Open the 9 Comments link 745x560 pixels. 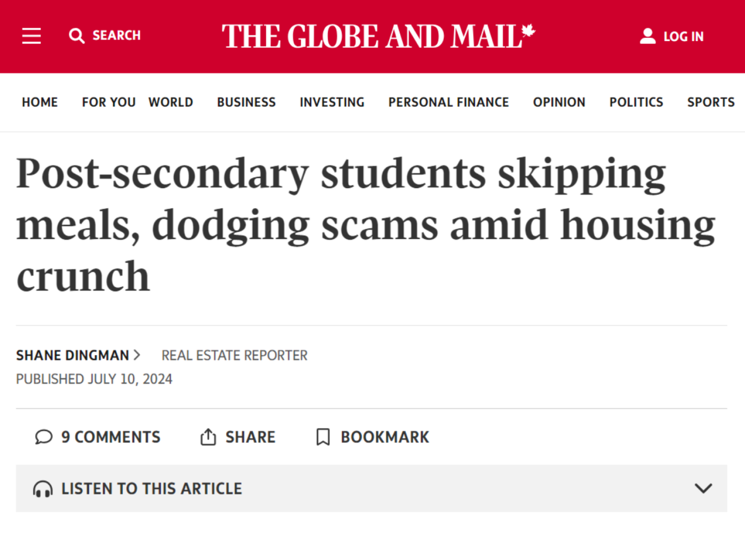(x=111, y=437)
